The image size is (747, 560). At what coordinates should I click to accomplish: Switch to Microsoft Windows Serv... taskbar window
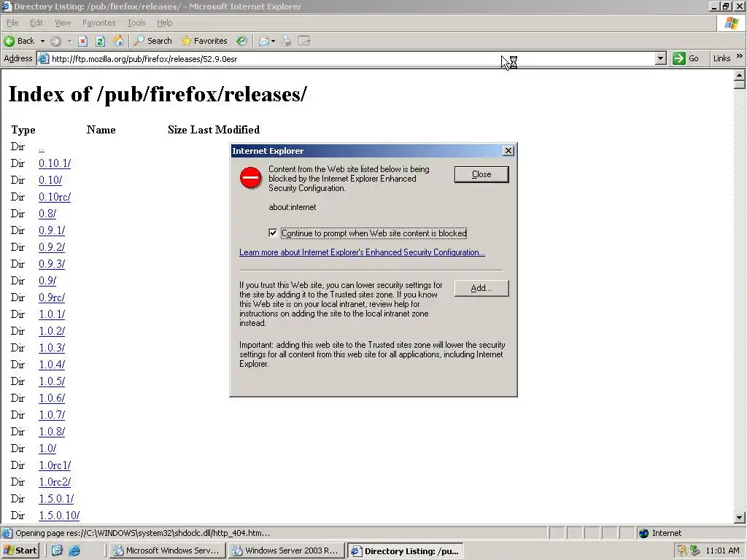(167, 551)
